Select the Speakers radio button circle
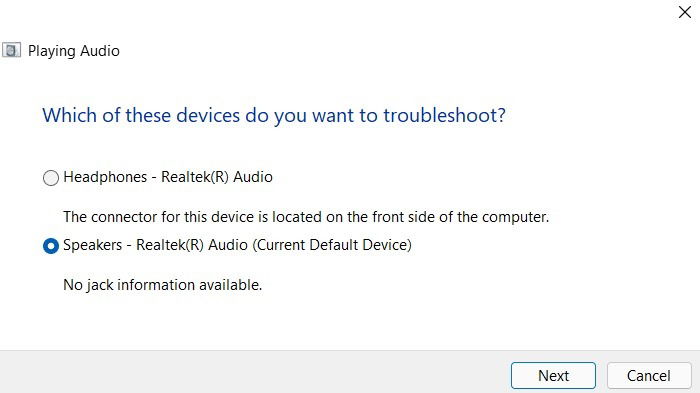 51,246
